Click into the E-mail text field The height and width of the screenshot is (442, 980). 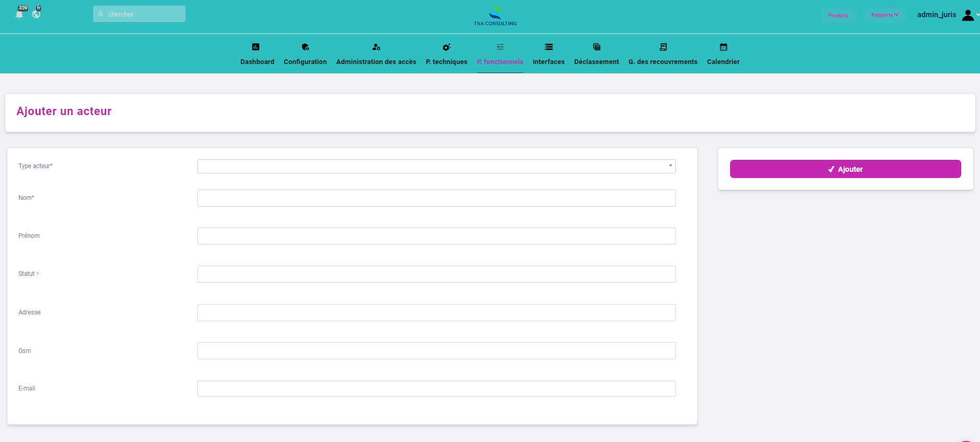click(436, 389)
